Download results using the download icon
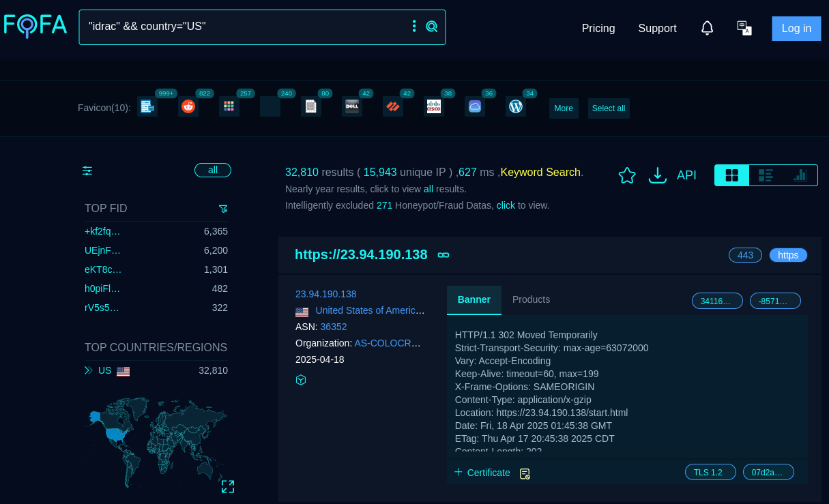 click(657, 175)
